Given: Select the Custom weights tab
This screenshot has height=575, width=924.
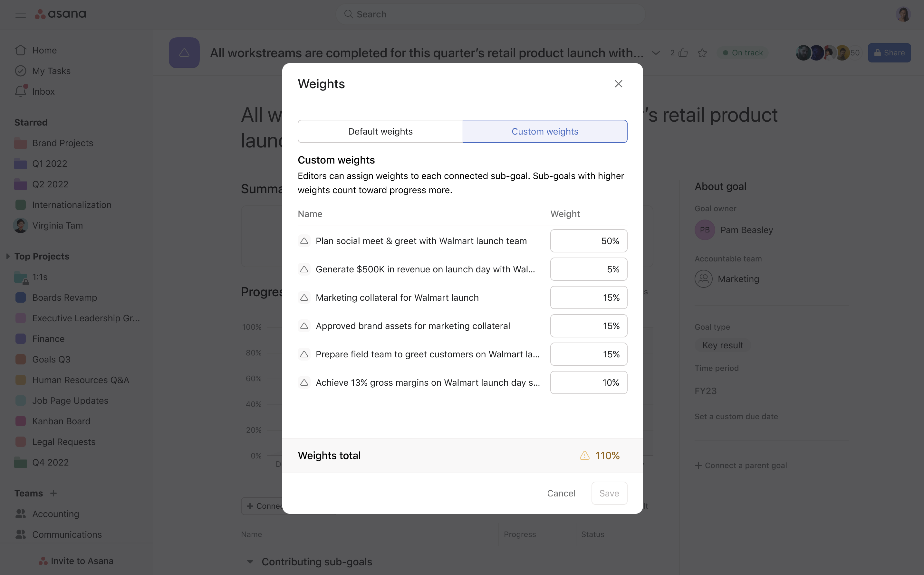Looking at the screenshot, I should pos(545,131).
